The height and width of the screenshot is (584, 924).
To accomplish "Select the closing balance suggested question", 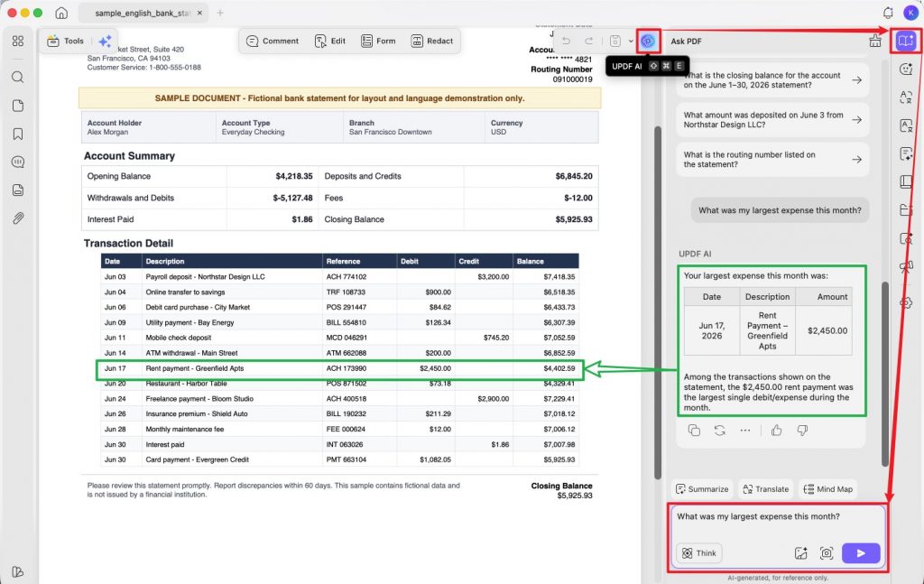I will (772, 80).
